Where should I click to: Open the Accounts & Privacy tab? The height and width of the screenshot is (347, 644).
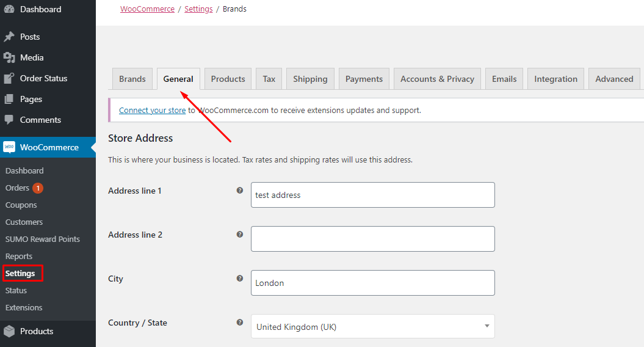(437, 79)
